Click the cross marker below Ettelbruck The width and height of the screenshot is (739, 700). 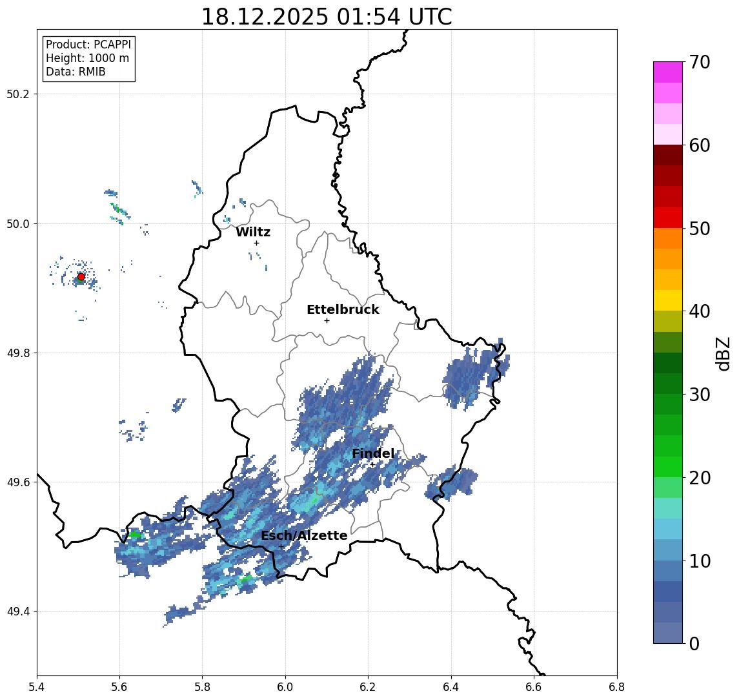coord(327,321)
